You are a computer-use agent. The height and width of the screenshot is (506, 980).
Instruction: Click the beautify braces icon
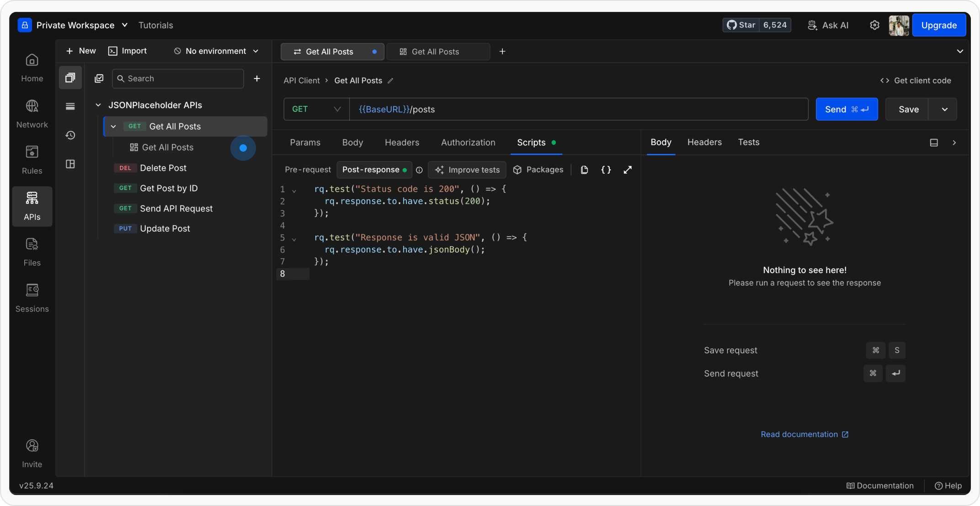pos(606,170)
